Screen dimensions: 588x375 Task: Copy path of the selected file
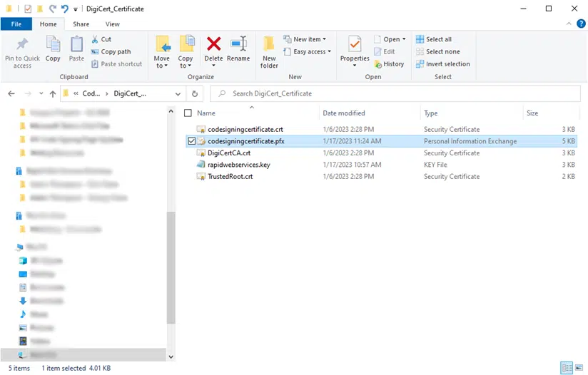pos(111,52)
